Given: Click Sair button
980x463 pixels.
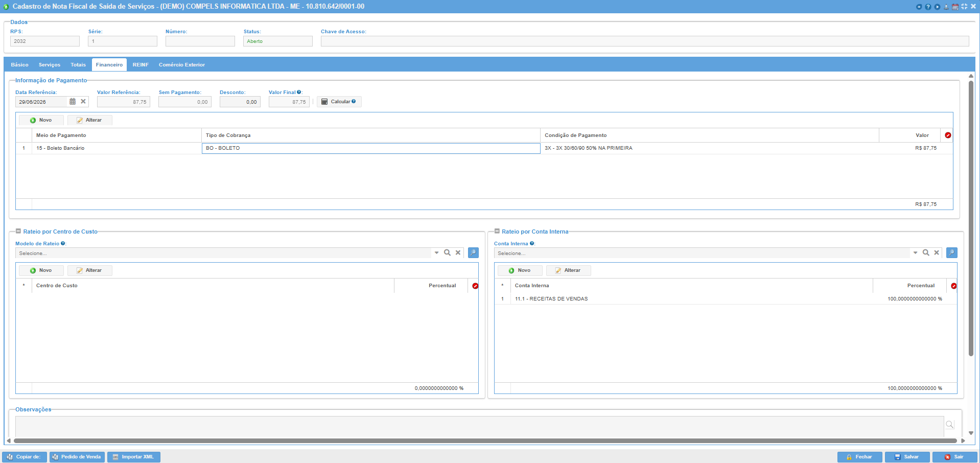Looking at the screenshot, I should coord(955,457).
